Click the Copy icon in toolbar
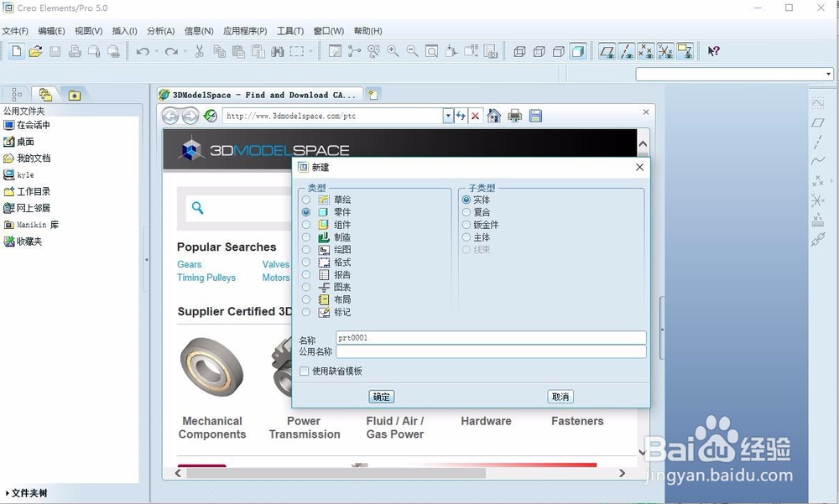This screenshot has width=839, height=504. (219, 51)
